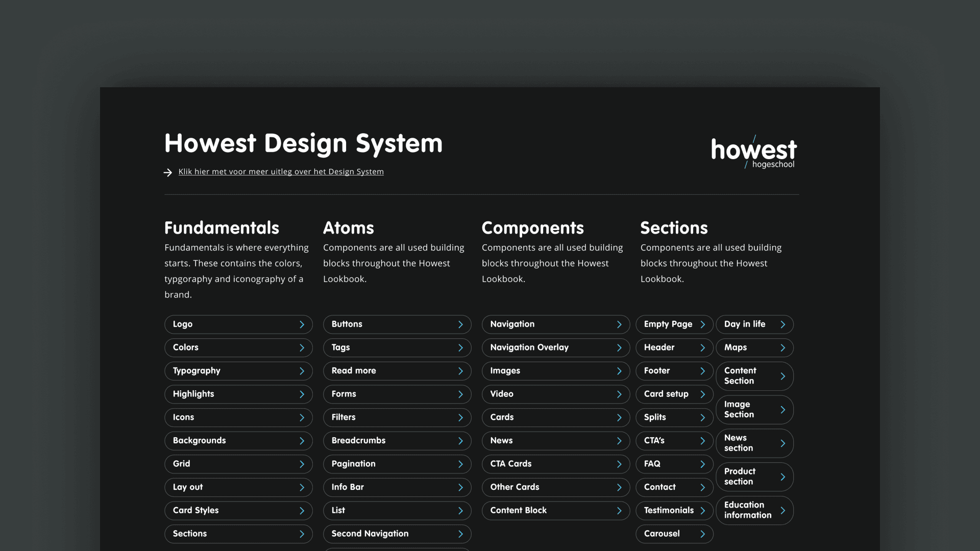Screen dimensions: 980x551
Task: Click the arrow icon before the explanation link
Action: pos(167,172)
